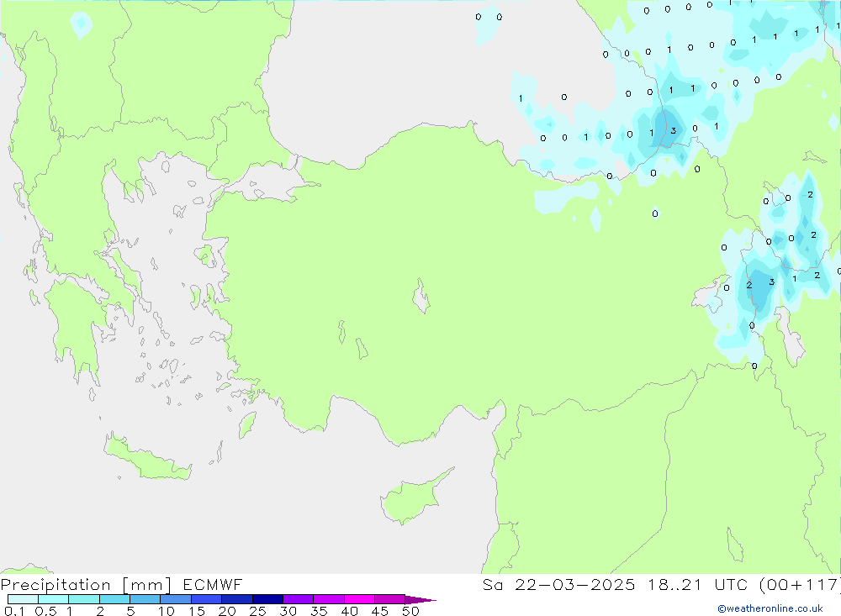
Task: Select the 30–35 mm purple legend swatch
Action: click(299, 599)
